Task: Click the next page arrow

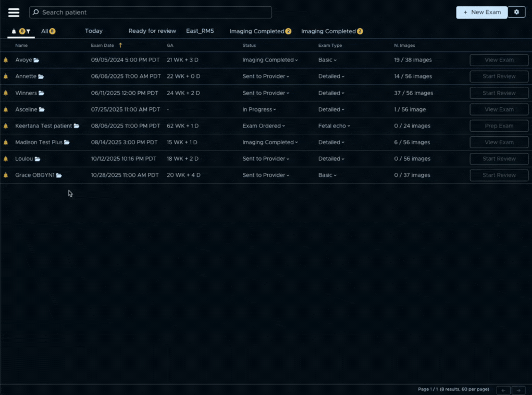Action: [518, 390]
